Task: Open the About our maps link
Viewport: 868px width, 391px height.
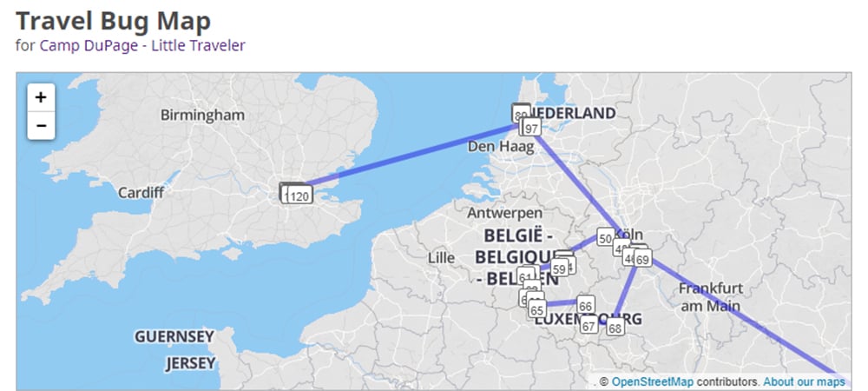Action: coord(804,381)
